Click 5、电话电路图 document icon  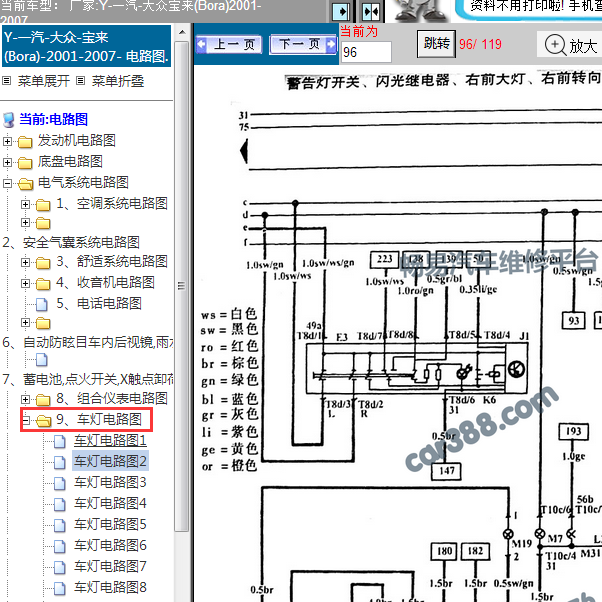(41, 304)
